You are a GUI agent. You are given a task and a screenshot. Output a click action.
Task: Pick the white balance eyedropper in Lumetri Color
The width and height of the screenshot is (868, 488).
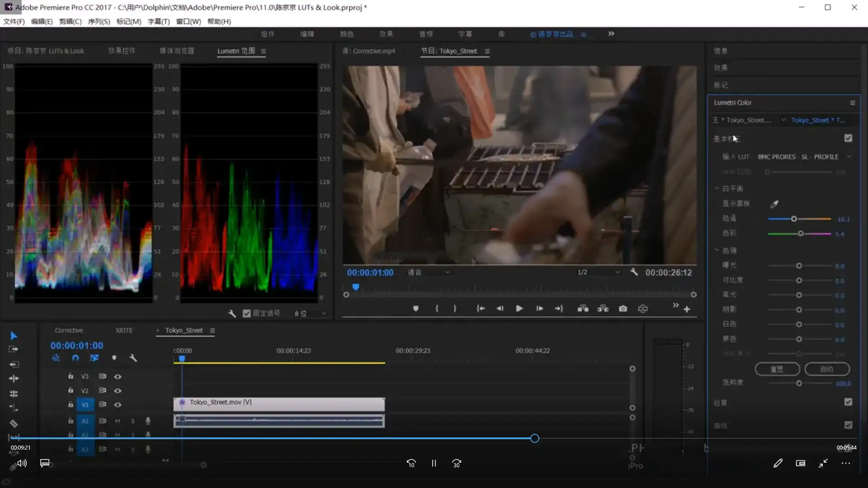(x=774, y=204)
